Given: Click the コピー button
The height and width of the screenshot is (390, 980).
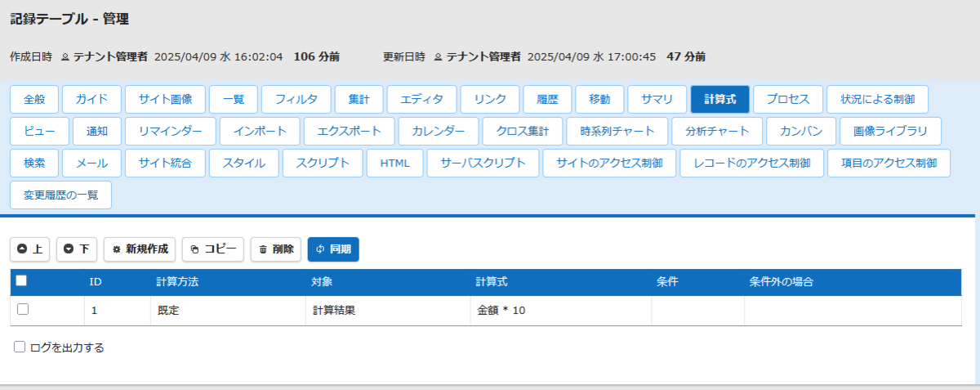Looking at the screenshot, I should [212, 249].
